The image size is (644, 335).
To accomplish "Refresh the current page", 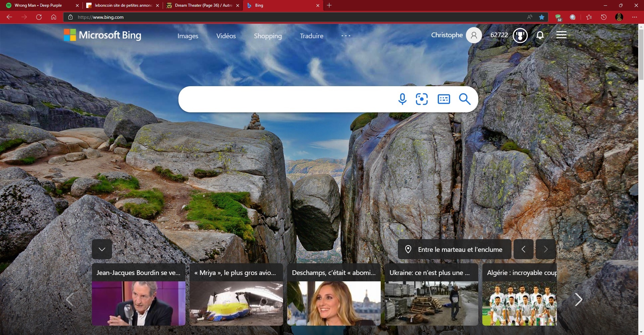I will (39, 17).
